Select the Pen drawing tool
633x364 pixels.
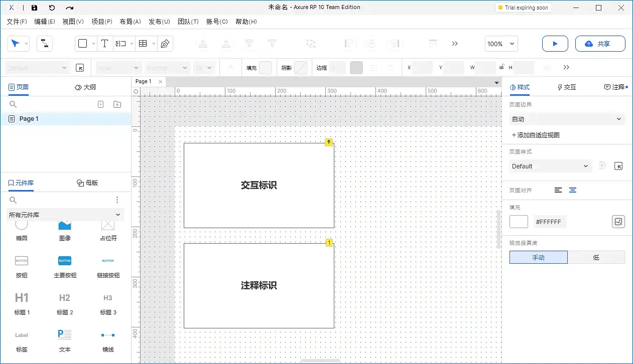tap(164, 44)
